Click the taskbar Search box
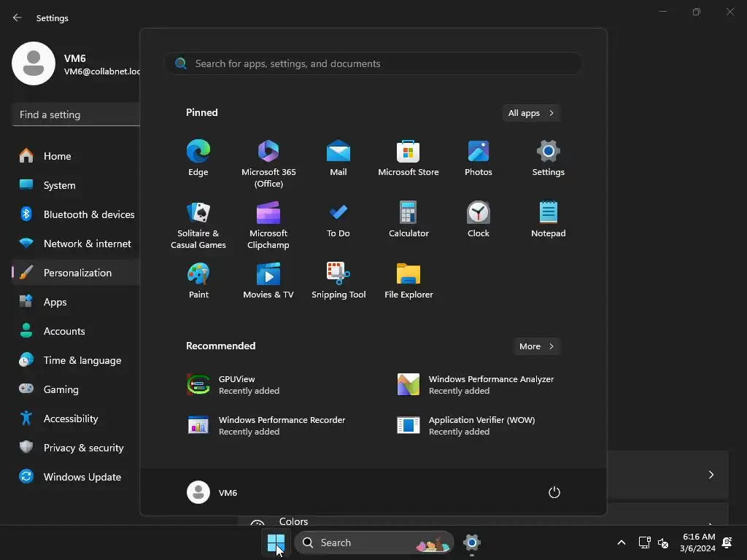 pos(374,542)
